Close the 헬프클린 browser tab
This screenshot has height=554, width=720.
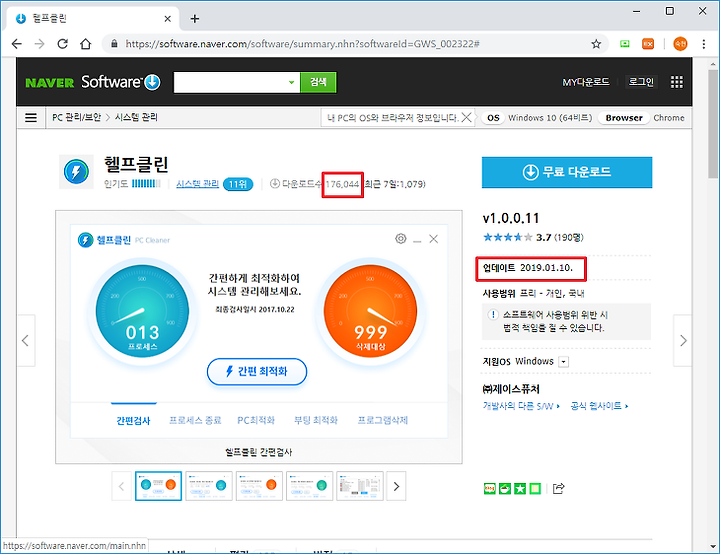pos(168,19)
